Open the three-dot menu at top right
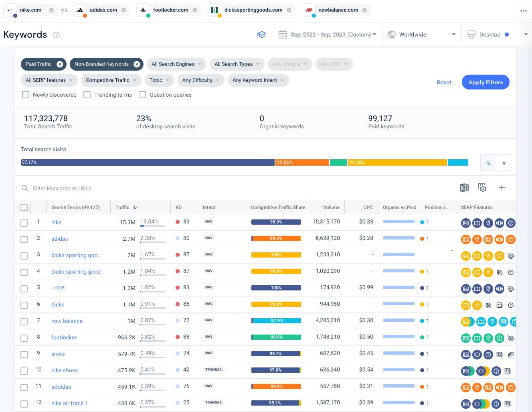Viewport: 532px width, 412px height. point(524,11)
